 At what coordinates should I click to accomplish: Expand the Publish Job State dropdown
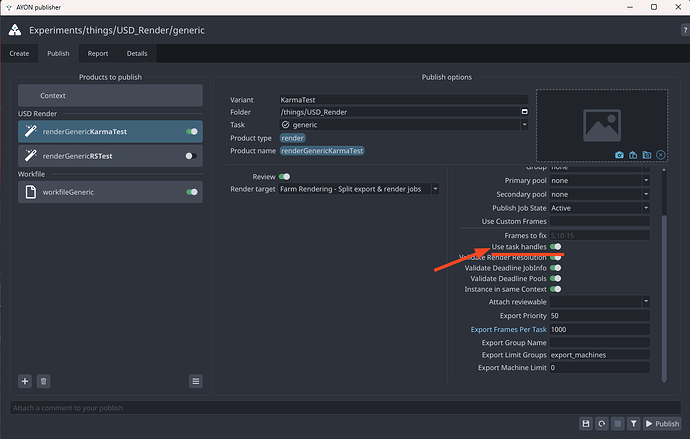click(x=598, y=208)
